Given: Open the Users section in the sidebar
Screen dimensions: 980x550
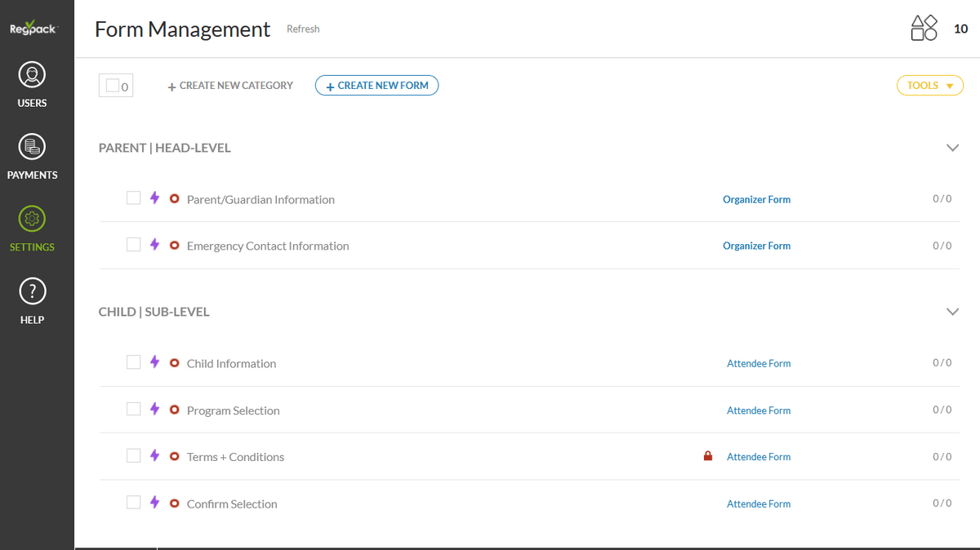Looking at the screenshot, I should (x=32, y=76).
